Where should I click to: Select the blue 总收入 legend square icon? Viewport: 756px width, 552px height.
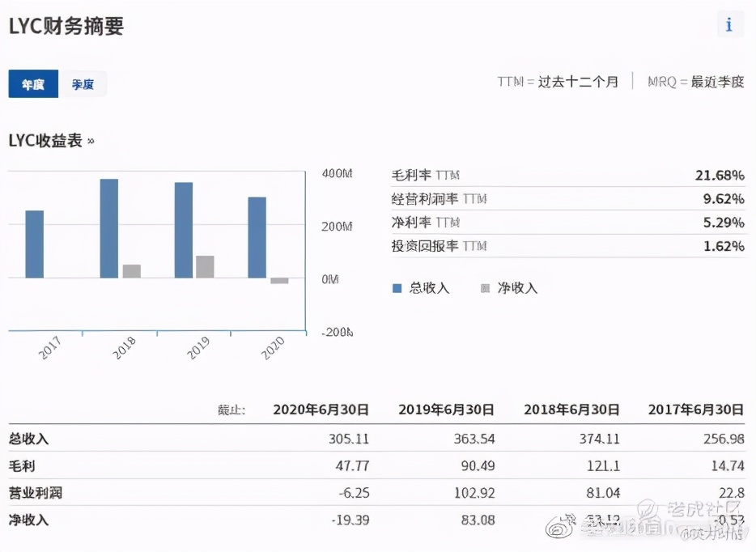pos(397,288)
